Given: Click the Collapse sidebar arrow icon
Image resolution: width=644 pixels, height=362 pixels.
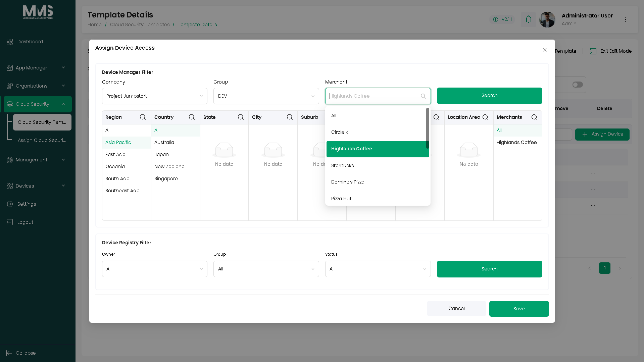Looking at the screenshot, I should coord(9,353).
